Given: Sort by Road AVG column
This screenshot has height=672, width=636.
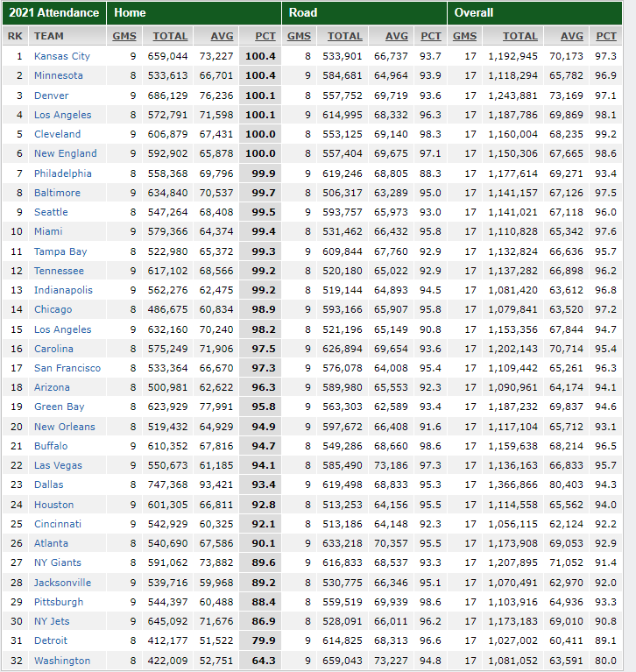Looking at the screenshot, I should tap(397, 37).
